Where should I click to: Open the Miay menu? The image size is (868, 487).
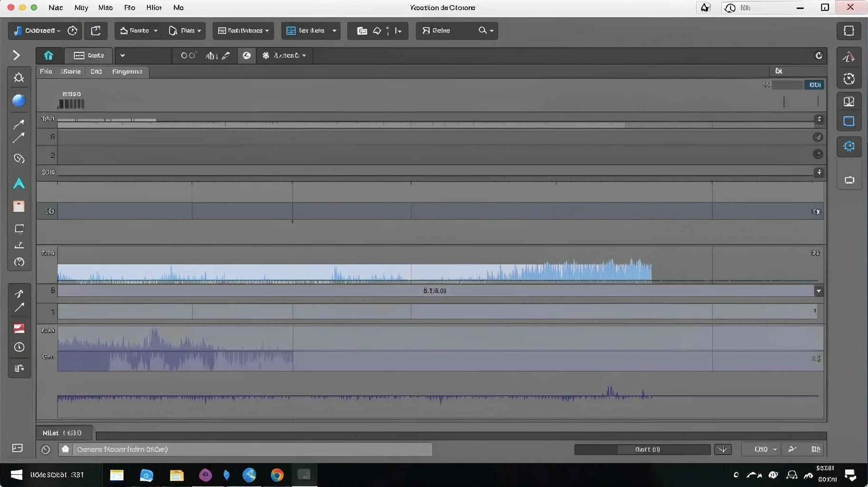81,8
